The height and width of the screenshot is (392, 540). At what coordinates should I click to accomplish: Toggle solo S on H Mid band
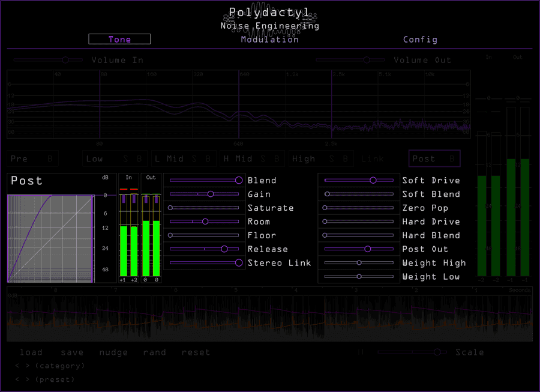[263, 159]
